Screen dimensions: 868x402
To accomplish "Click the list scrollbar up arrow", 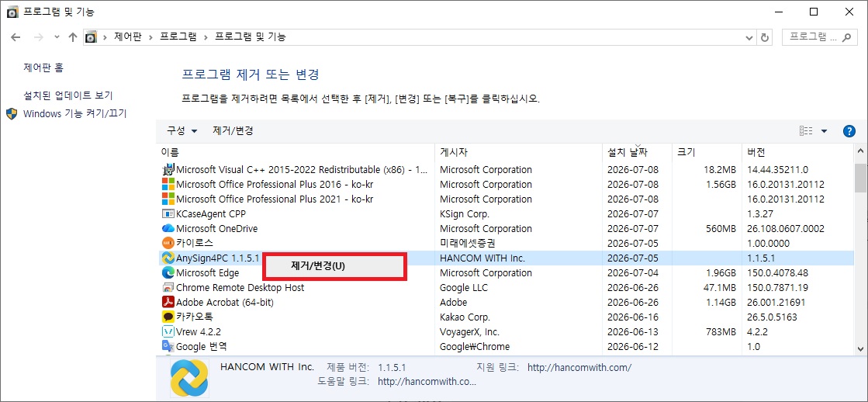I will click(x=861, y=151).
